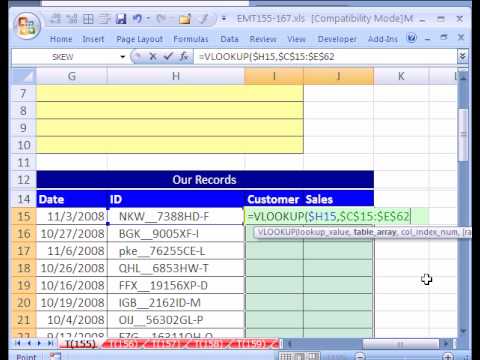Click the zoom out minus button
Screen dimensions: 480x360
[x=360, y=356]
